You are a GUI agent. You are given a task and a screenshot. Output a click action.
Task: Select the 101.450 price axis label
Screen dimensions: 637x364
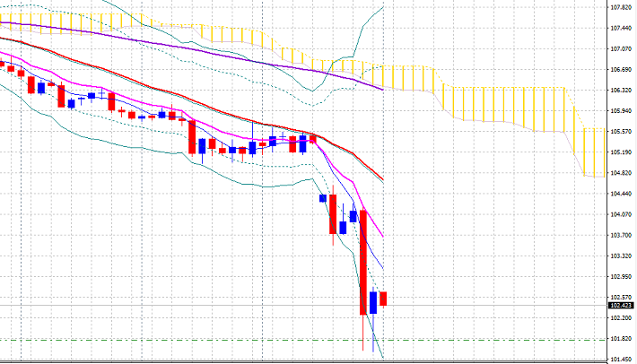coord(621,360)
